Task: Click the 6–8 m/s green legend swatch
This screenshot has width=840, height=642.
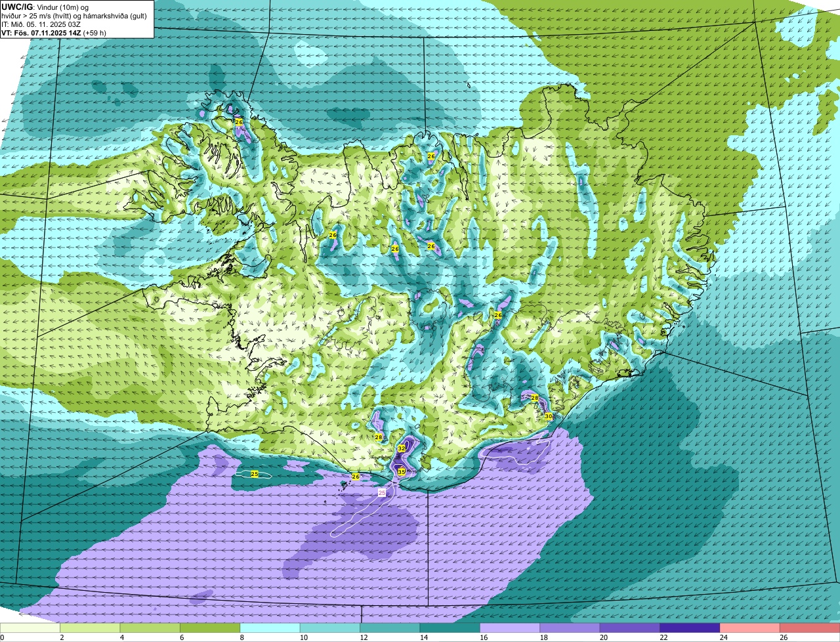Action: click(x=210, y=628)
